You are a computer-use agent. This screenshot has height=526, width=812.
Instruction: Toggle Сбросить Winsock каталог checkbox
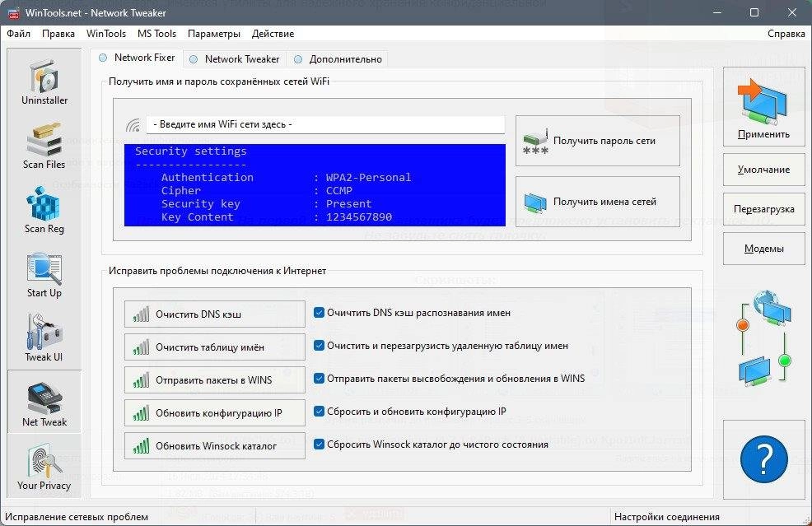(319, 445)
